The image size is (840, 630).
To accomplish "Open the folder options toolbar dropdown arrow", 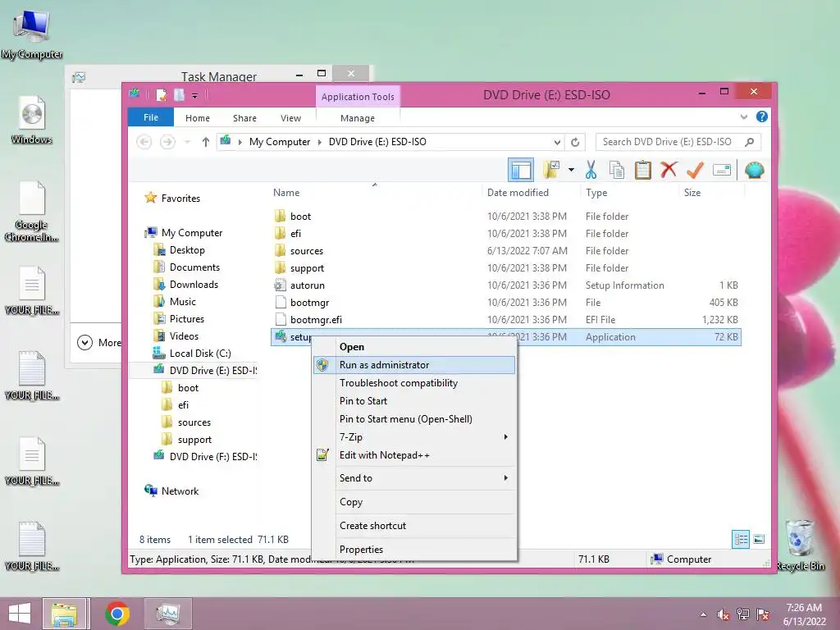I will coord(571,171).
